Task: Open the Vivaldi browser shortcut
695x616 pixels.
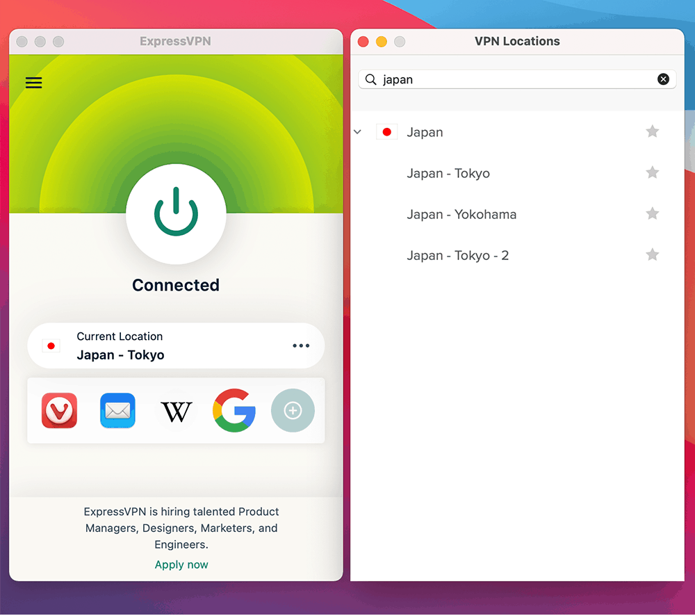Action: pyautogui.click(x=59, y=410)
